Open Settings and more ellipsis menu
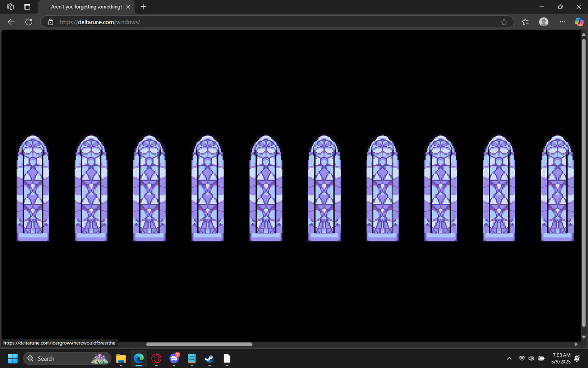588x368 pixels. click(562, 22)
